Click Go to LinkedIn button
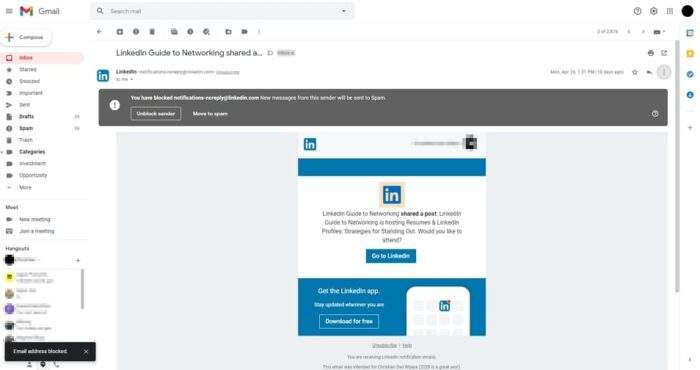Viewport: 700px width, 370px height. click(x=391, y=256)
